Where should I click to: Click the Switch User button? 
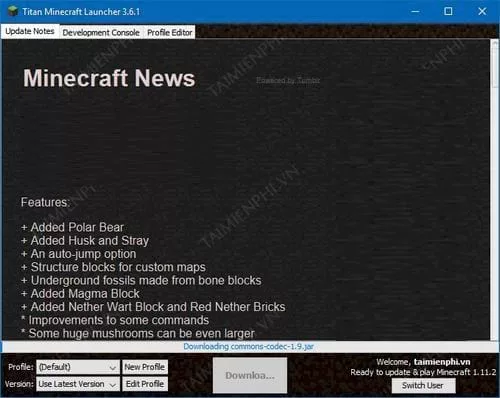pos(423,386)
